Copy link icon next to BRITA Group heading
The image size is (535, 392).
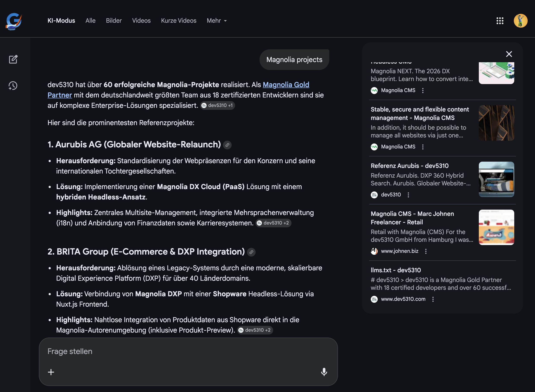tap(251, 252)
